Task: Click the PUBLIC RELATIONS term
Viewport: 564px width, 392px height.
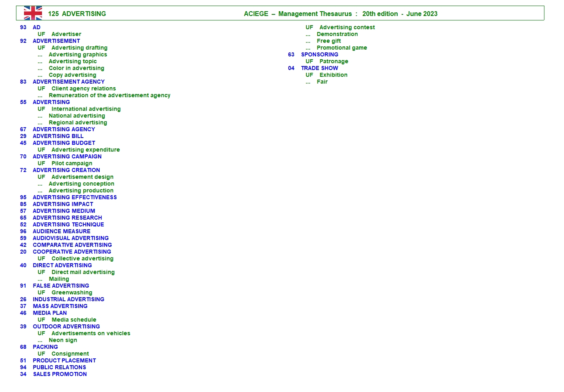Action: 59,367
